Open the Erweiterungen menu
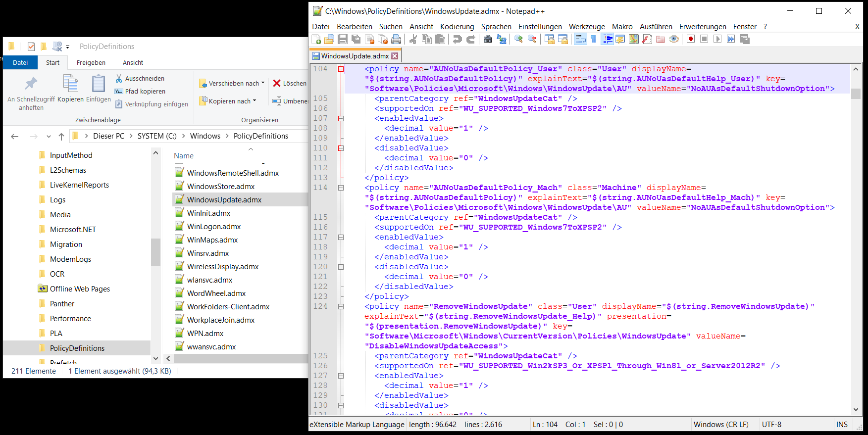Screen dimensions: 868x435 tap(703, 27)
